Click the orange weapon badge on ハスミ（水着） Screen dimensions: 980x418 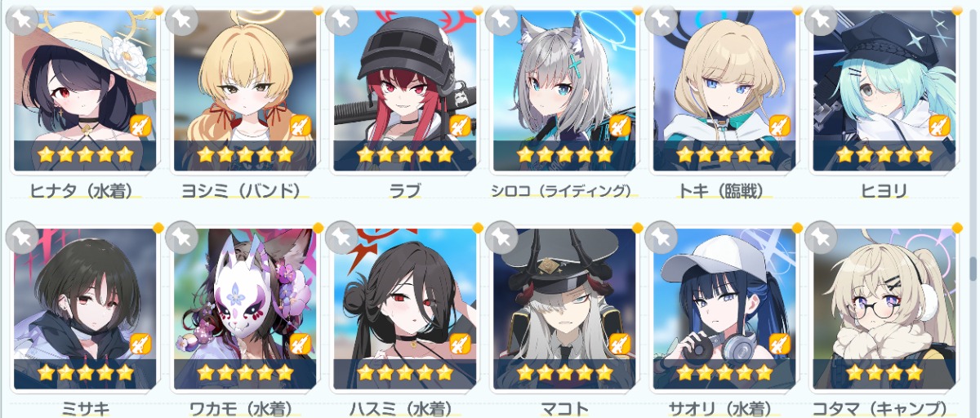point(461,344)
